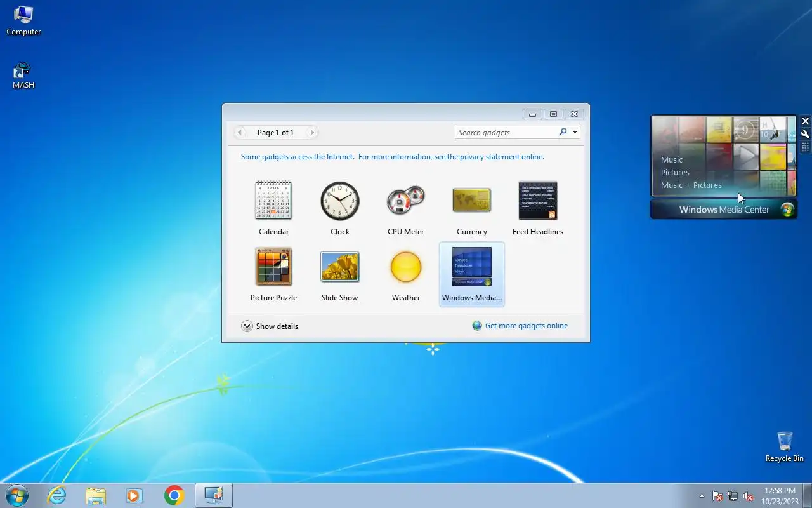
Task: Grab the Media Center gadget drag handle
Action: pos(805,147)
